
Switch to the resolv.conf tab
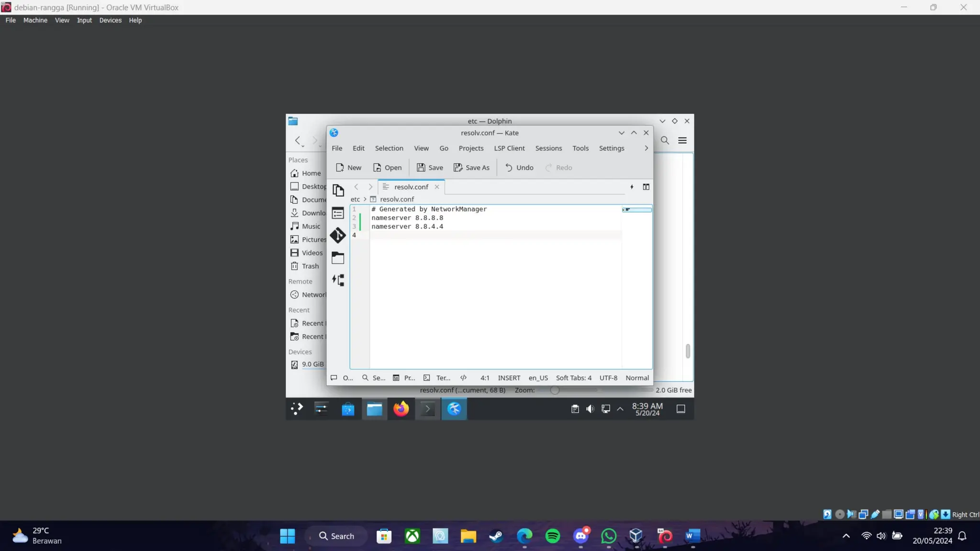point(411,187)
